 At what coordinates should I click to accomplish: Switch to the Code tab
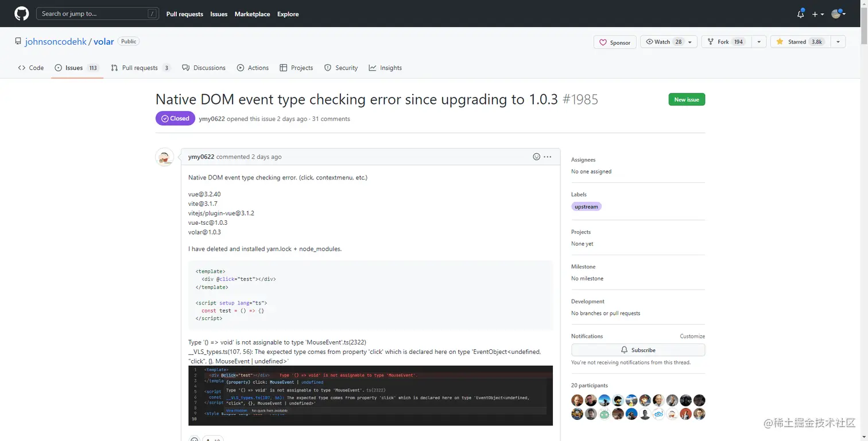click(x=31, y=68)
